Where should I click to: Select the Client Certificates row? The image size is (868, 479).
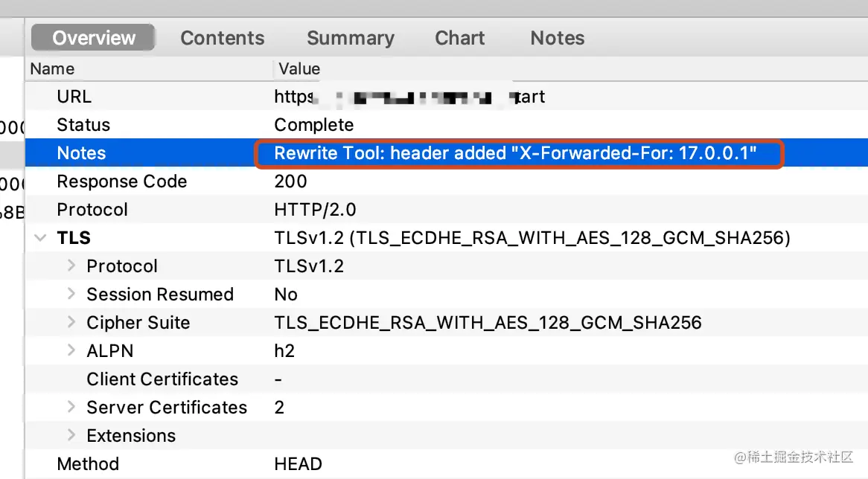(446, 379)
